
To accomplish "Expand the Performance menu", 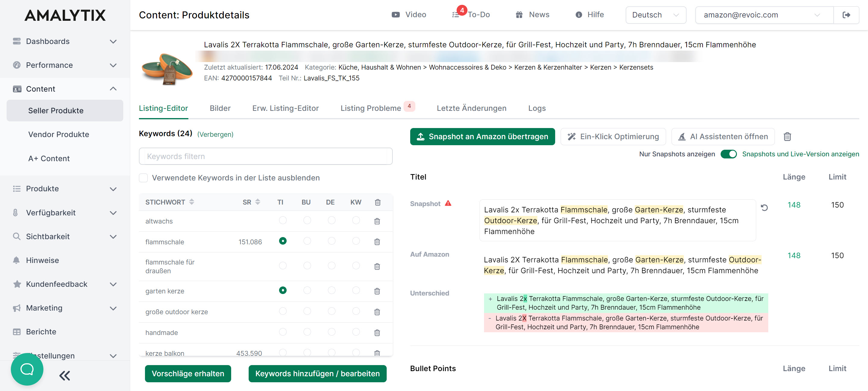I will coord(65,65).
